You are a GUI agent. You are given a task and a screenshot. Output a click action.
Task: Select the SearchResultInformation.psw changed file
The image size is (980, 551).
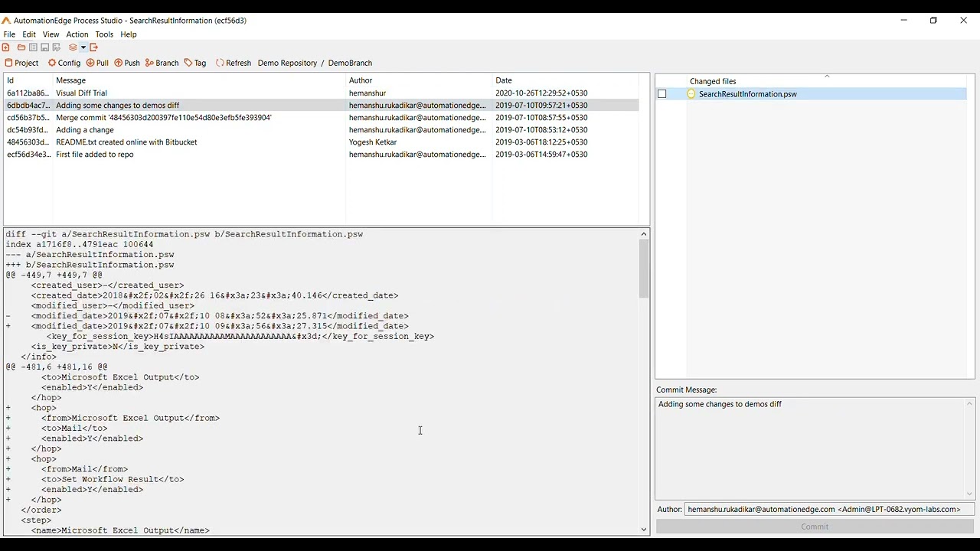(x=748, y=94)
